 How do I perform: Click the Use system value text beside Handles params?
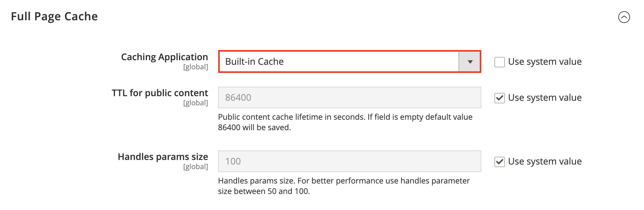click(545, 161)
